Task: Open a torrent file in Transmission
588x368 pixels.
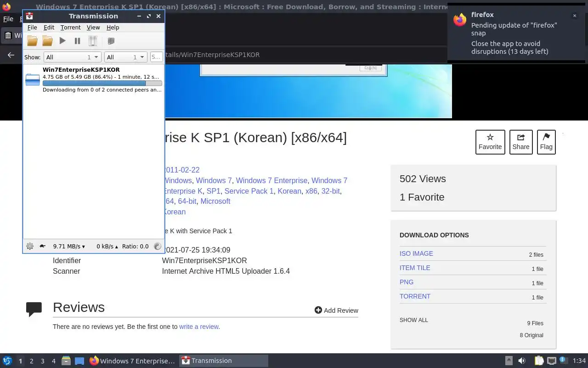Action: pos(32,41)
